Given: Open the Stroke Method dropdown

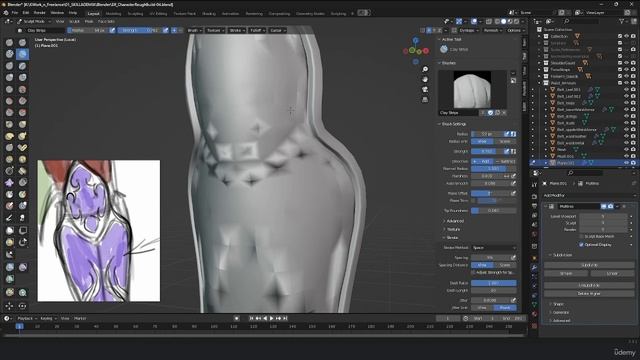Looking at the screenshot, I should coord(494,248).
